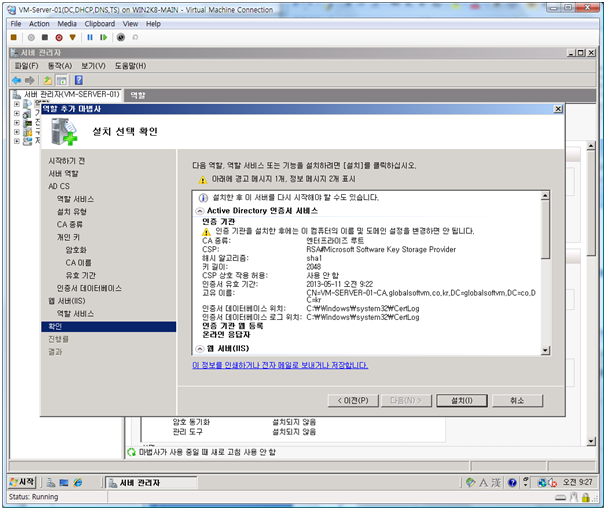Image resolution: width=606 pixels, height=510 pixels.
Task: Expand the 역할 node in the console tree
Action: pyautogui.click(x=17, y=104)
